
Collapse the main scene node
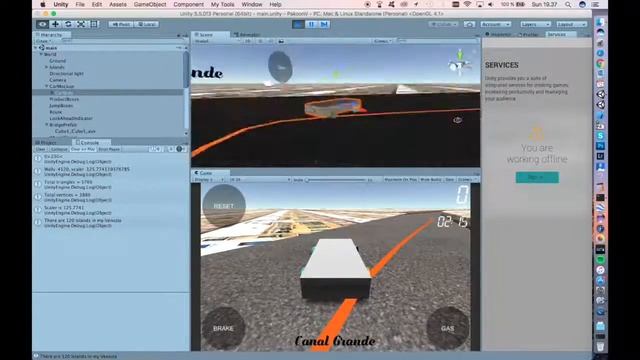(x=36, y=48)
